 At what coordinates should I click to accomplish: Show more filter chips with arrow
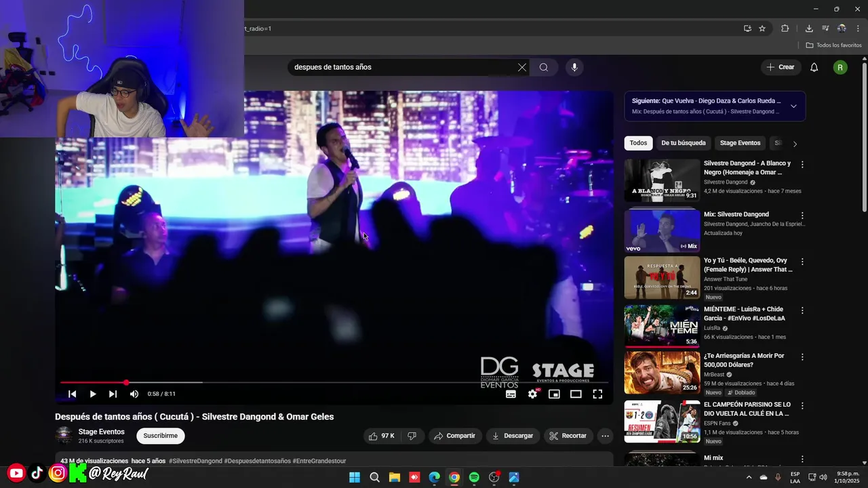click(795, 144)
